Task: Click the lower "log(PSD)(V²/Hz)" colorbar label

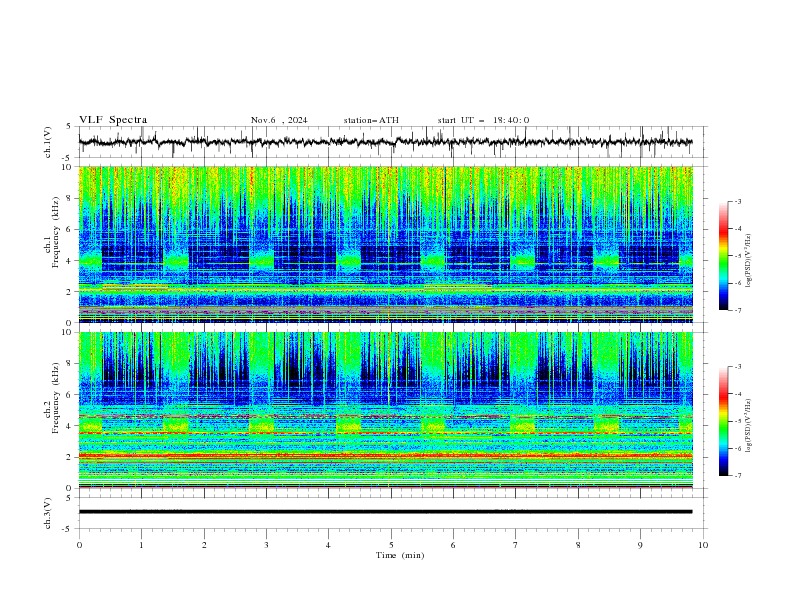Action: click(749, 425)
